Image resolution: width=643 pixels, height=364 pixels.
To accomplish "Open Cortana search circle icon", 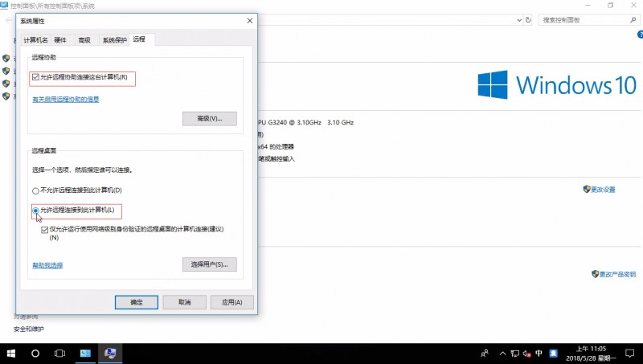I will click(35, 354).
